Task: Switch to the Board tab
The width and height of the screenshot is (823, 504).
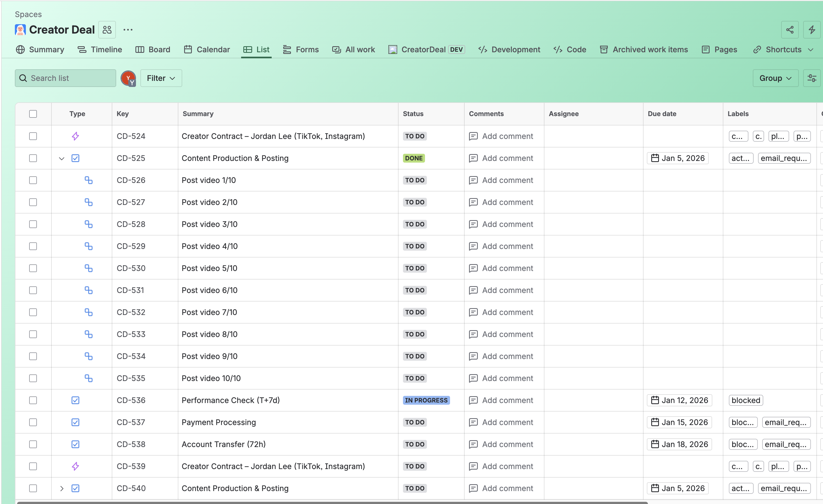Action: (x=153, y=50)
